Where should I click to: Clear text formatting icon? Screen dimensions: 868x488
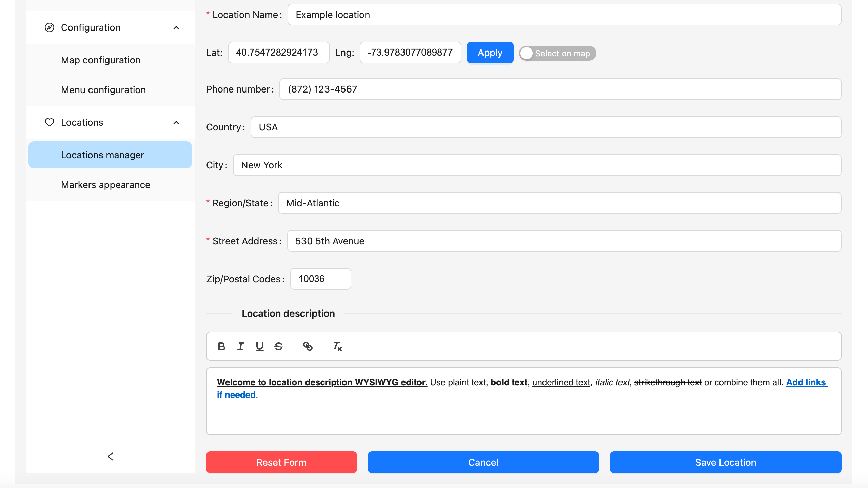(337, 346)
